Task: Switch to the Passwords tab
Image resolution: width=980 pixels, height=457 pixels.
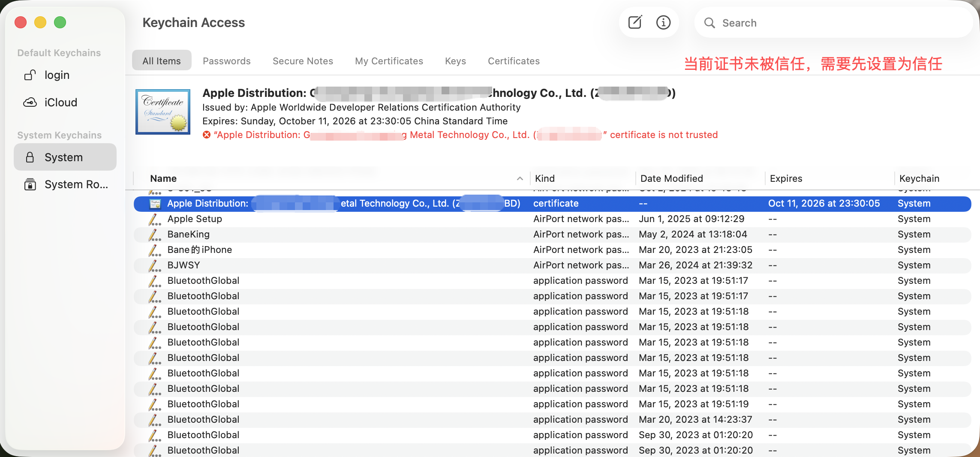Action: (226, 61)
